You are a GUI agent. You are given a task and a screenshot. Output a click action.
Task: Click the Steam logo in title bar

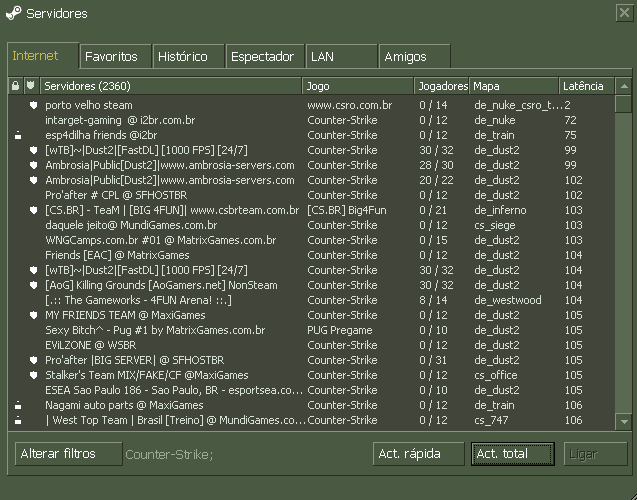pyautogui.click(x=13, y=13)
